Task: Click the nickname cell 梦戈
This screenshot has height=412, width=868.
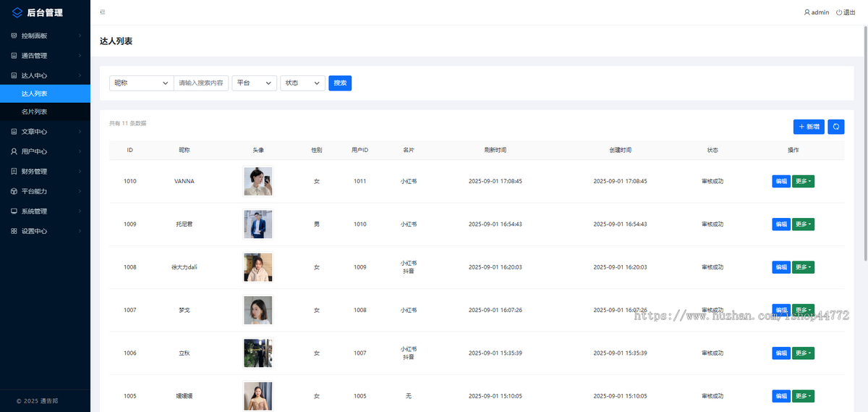Action: 184,310
